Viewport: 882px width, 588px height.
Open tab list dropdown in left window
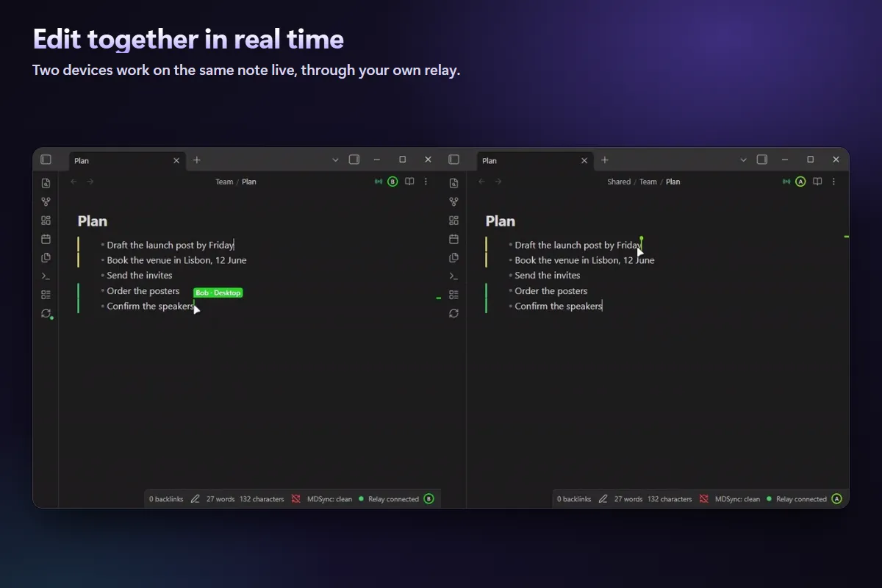pyautogui.click(x=335, y=159)
